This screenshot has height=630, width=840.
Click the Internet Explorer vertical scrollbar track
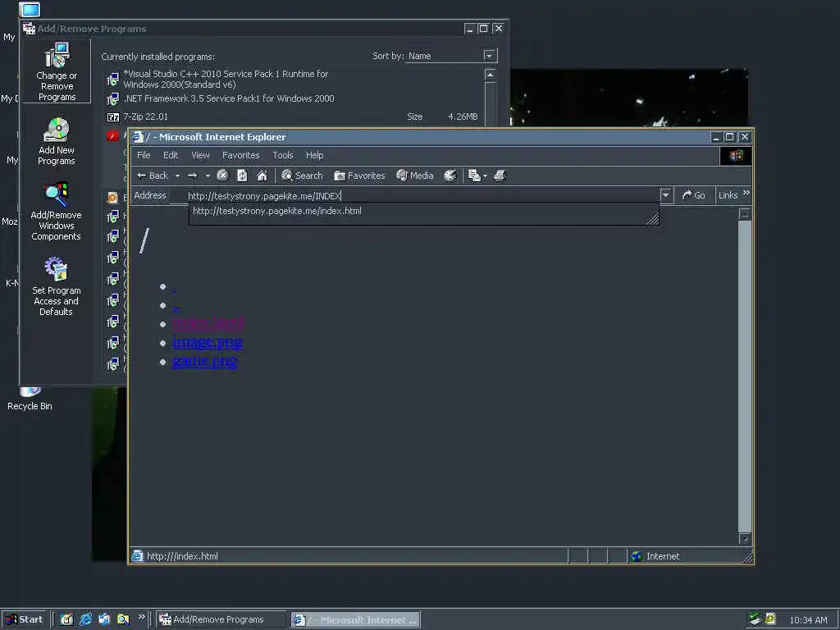[x=745, y=375]
